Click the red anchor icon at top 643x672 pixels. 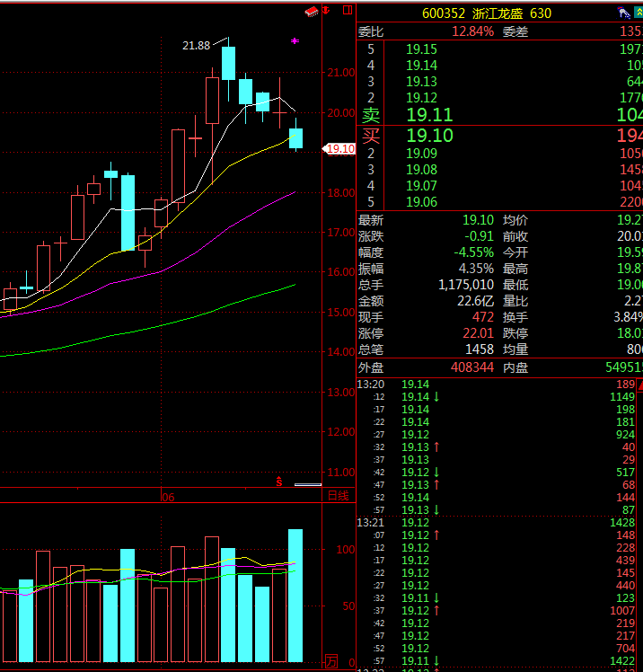328,11
